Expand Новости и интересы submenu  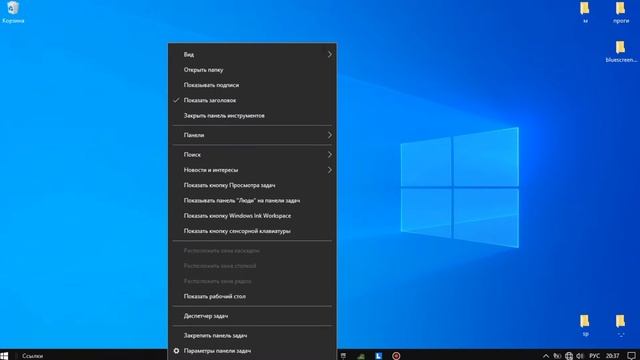(252, 170)
